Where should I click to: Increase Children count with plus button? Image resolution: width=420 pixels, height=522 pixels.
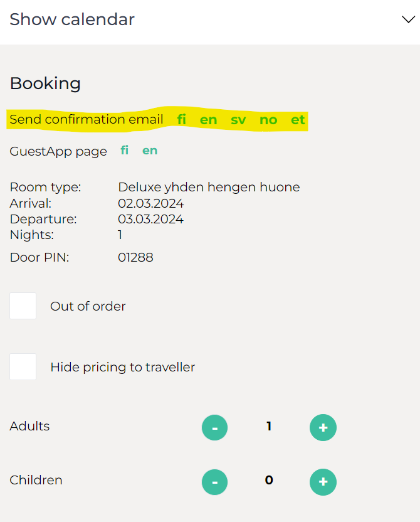(x=323, y=482)
